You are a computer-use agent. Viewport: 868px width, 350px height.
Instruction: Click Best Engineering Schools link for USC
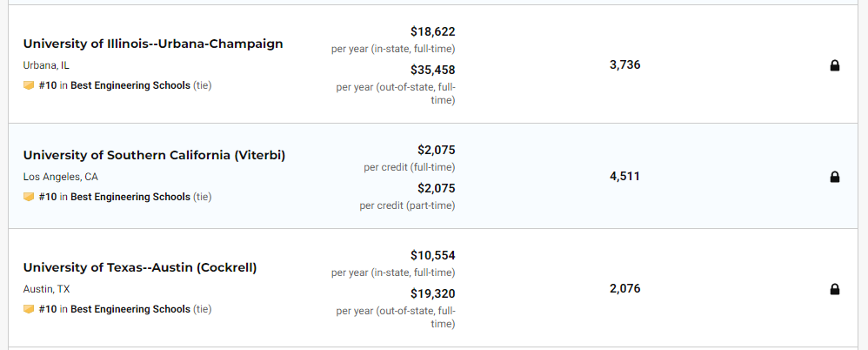pyautogui.click(x=130, y=197)
